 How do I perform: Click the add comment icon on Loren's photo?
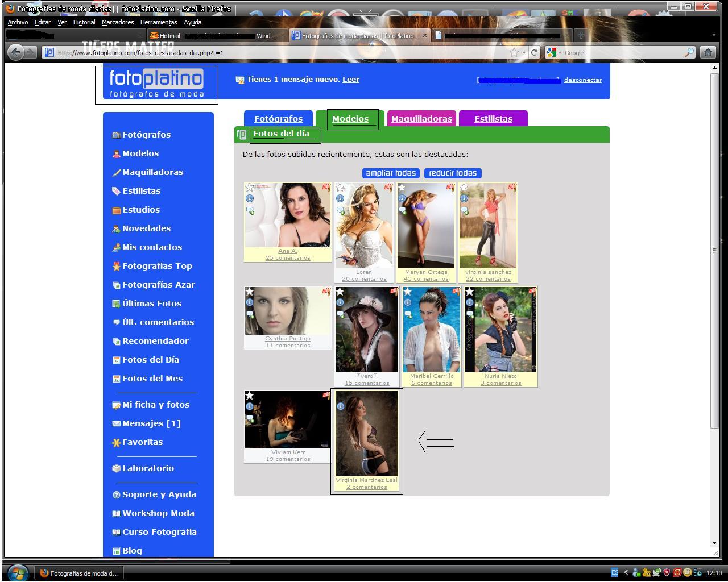(x=340, y=210)
